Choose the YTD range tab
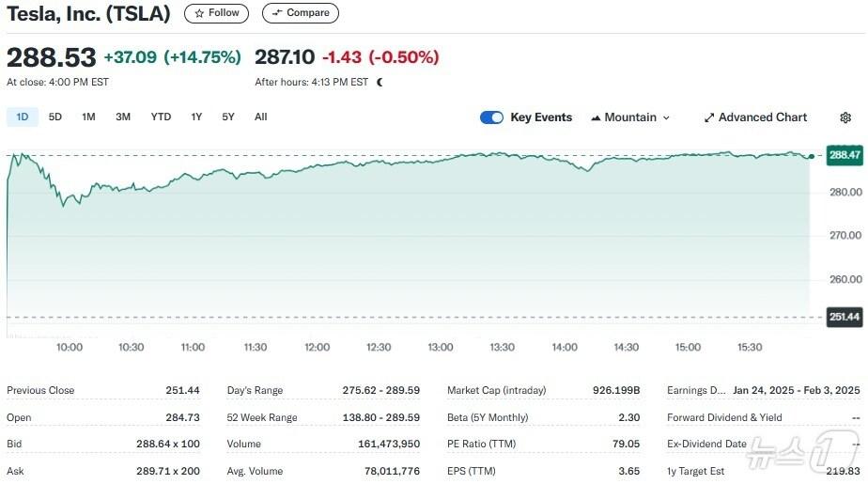The image size is (868, 484). [161, 117]
